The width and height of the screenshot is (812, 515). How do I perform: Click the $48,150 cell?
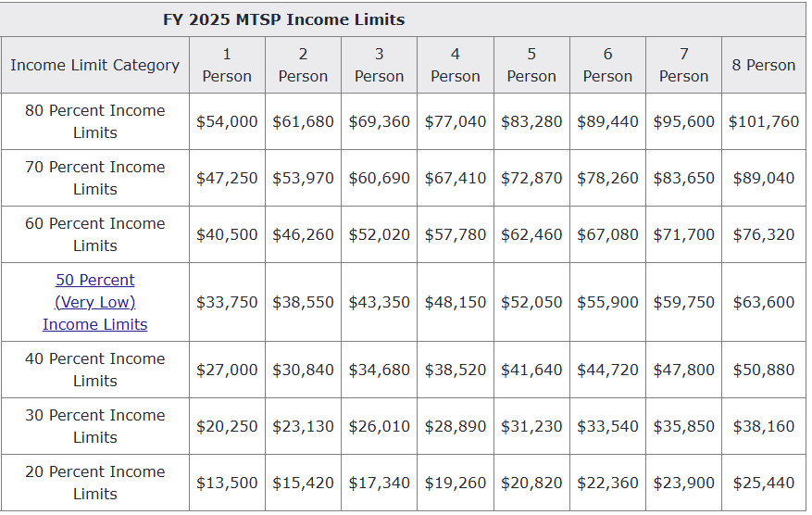(456, 302)
